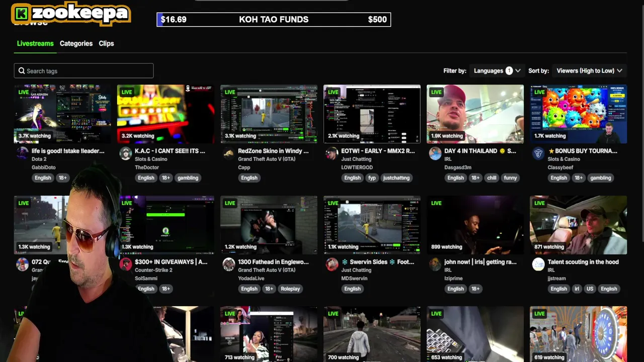Open GabbiDoto stream thumbnail with 3.7K watching

63,114
